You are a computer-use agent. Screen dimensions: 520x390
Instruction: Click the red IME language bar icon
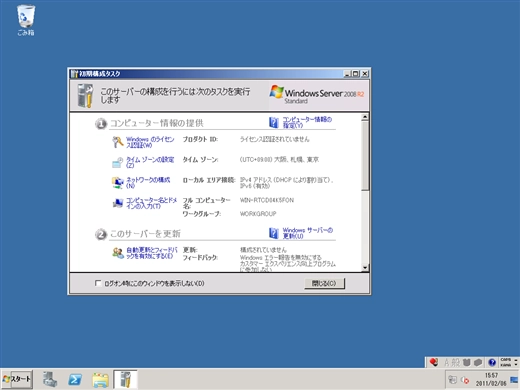[434, 362]
